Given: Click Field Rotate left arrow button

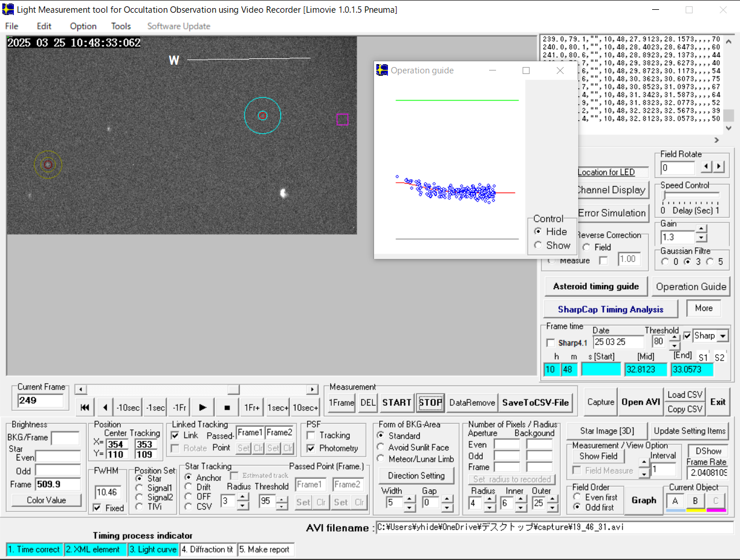Looking at the screenshot, I should (x=706, y=166).
